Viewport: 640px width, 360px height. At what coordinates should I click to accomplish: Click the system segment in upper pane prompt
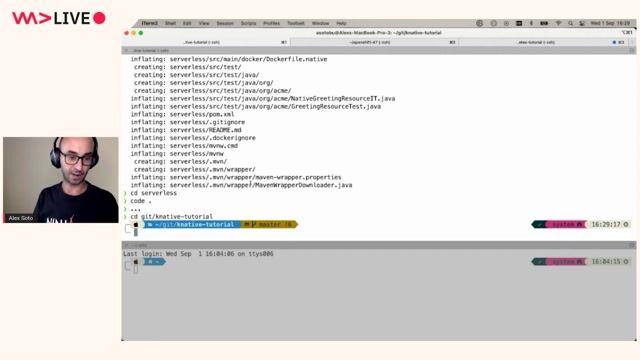(567, 224)
